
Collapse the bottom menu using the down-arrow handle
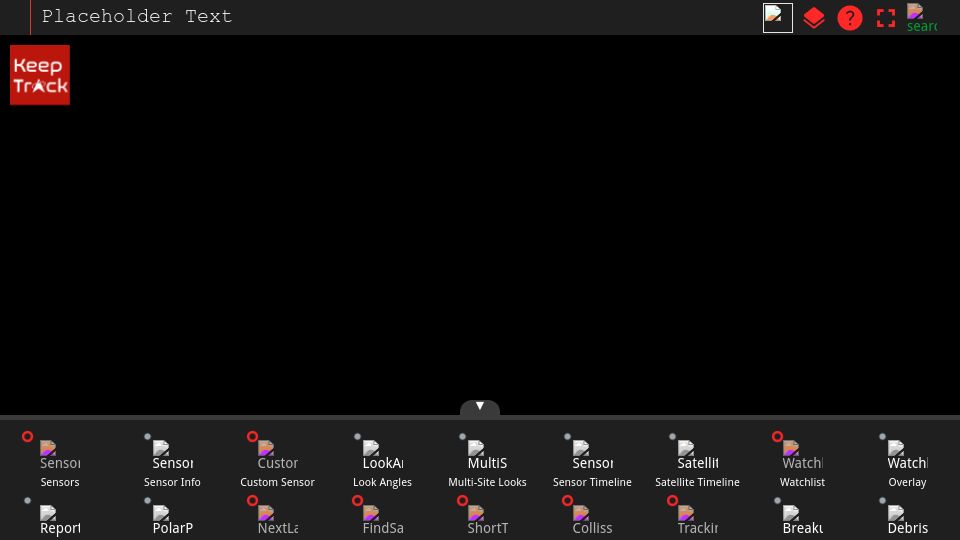[x=480, y=407]
